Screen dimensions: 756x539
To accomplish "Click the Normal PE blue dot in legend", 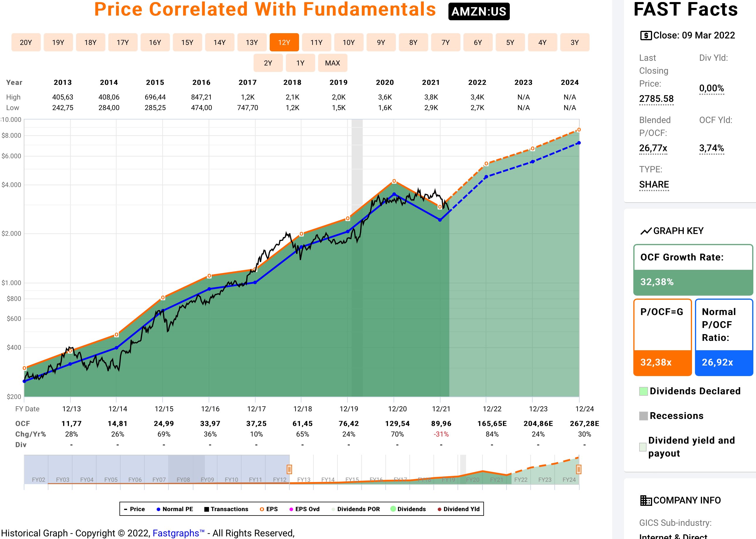I will tap(158, 509).
